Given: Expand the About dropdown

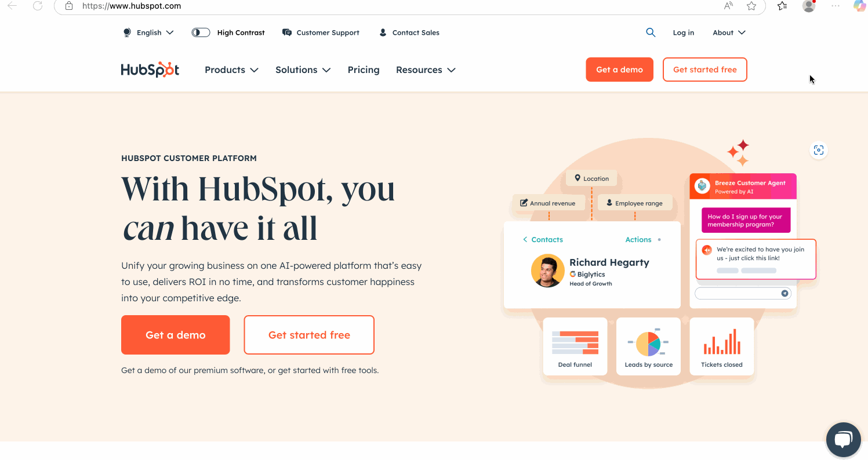Looking at the screenshot, I should (x=729, y=32).
